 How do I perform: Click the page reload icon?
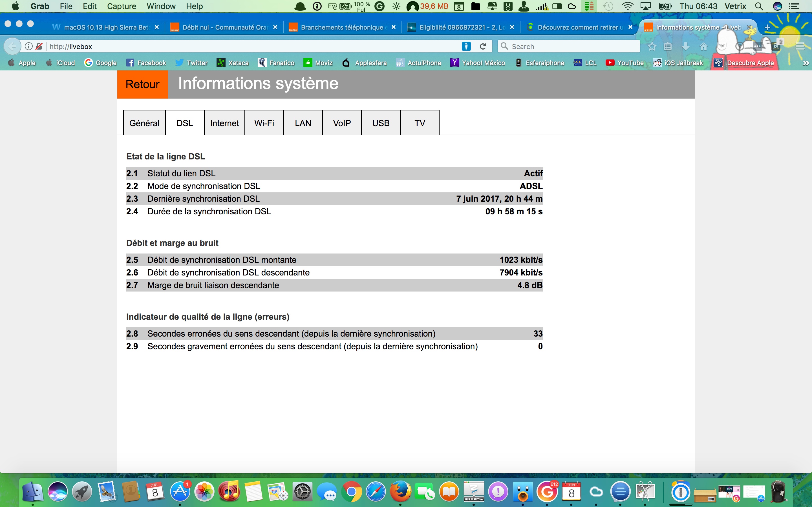(x=483, y=46)
